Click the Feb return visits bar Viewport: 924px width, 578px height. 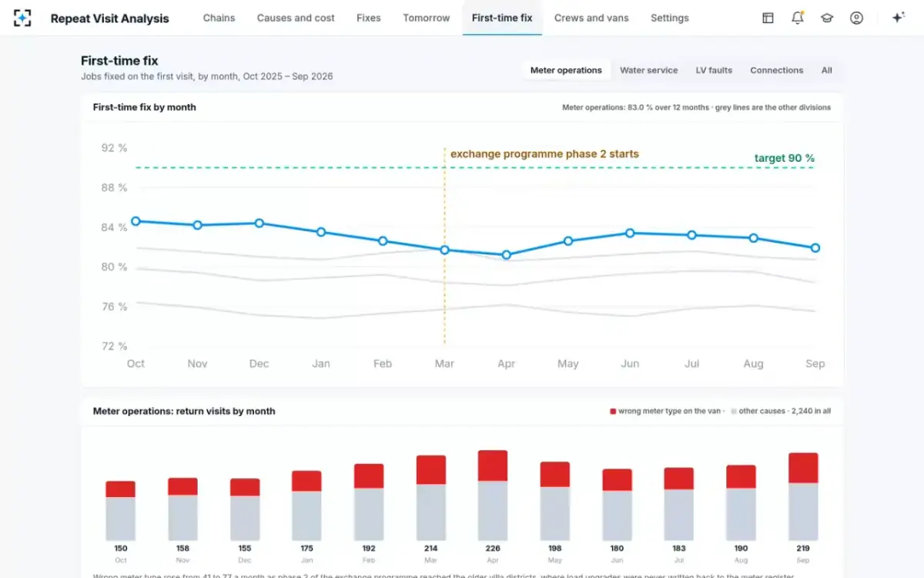coord(369,502)
